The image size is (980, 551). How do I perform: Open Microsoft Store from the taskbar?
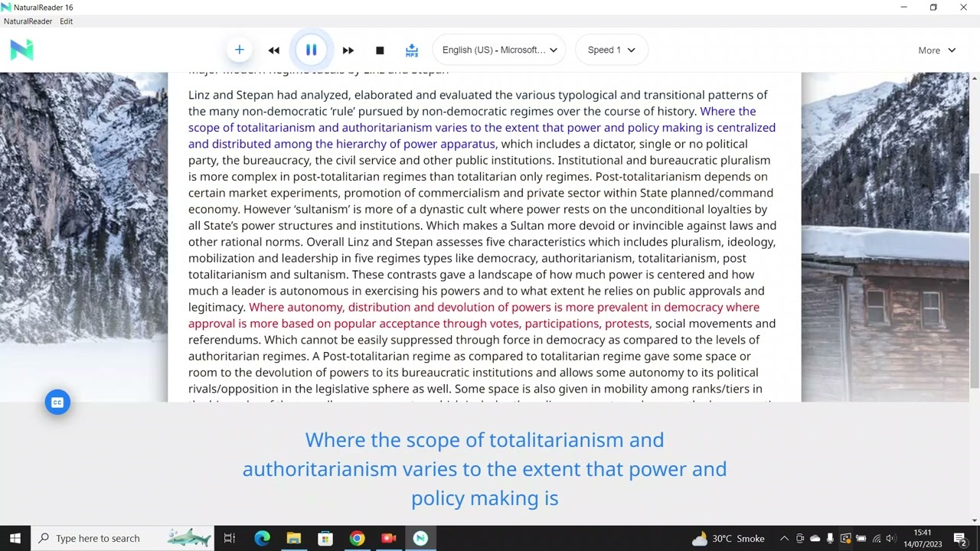325,538
